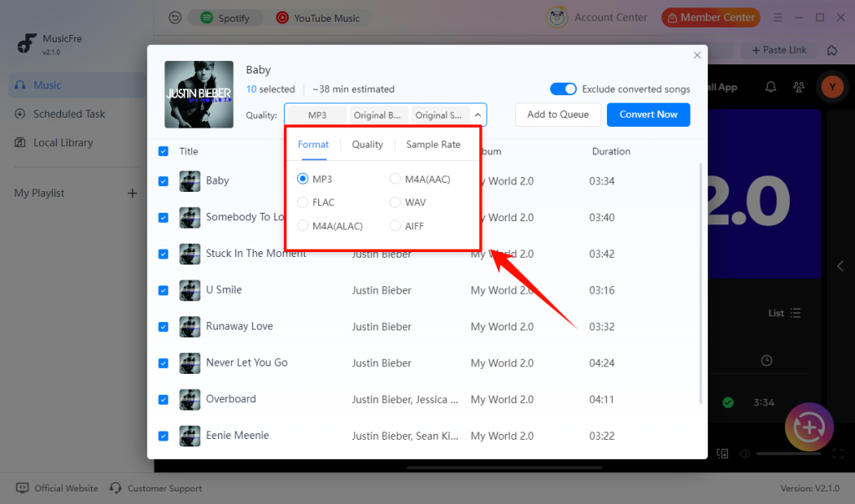Screen dimensions: 855x504
Task: Click the Spotify logo icon
Action: 207,18
